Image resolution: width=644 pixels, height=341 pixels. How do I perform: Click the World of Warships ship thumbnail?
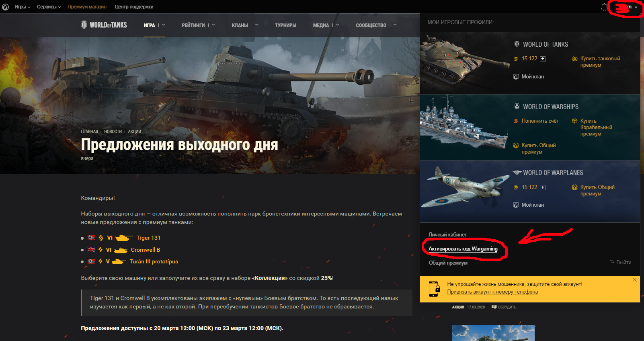(x=464, y=123)
